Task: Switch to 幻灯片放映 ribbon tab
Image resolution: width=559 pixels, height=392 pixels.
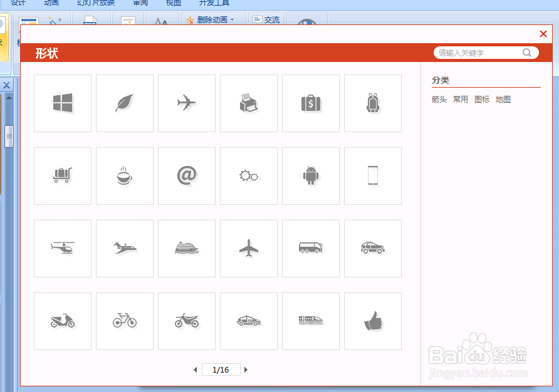Action: coord(96,3)
